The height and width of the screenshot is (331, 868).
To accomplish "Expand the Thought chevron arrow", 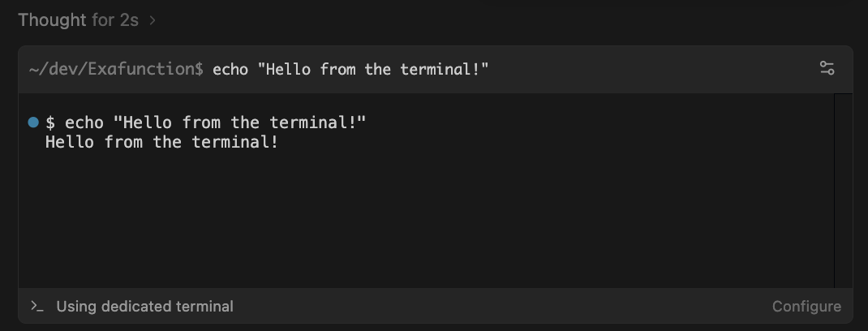I will point(153,20).
